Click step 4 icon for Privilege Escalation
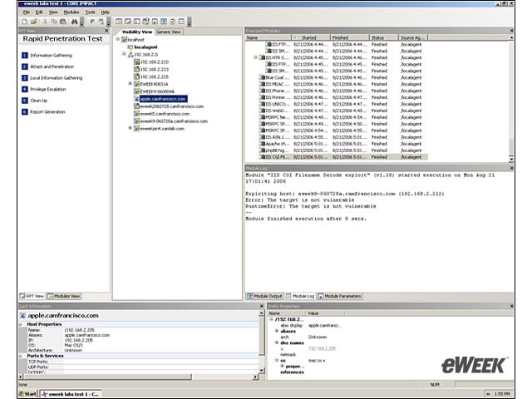Screen dimensions: 532x399 pyautogui.click(x=25, y=89)
